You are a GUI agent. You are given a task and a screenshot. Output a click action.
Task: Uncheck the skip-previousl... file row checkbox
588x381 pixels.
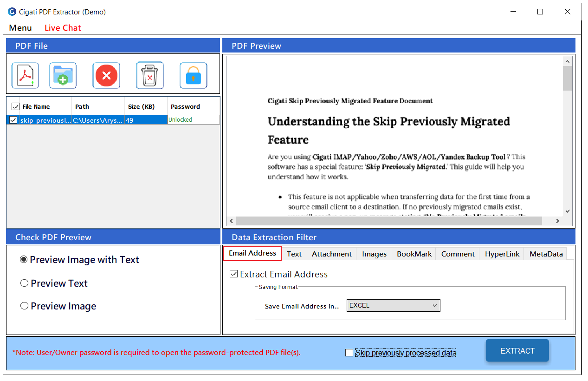pos(13,120)
